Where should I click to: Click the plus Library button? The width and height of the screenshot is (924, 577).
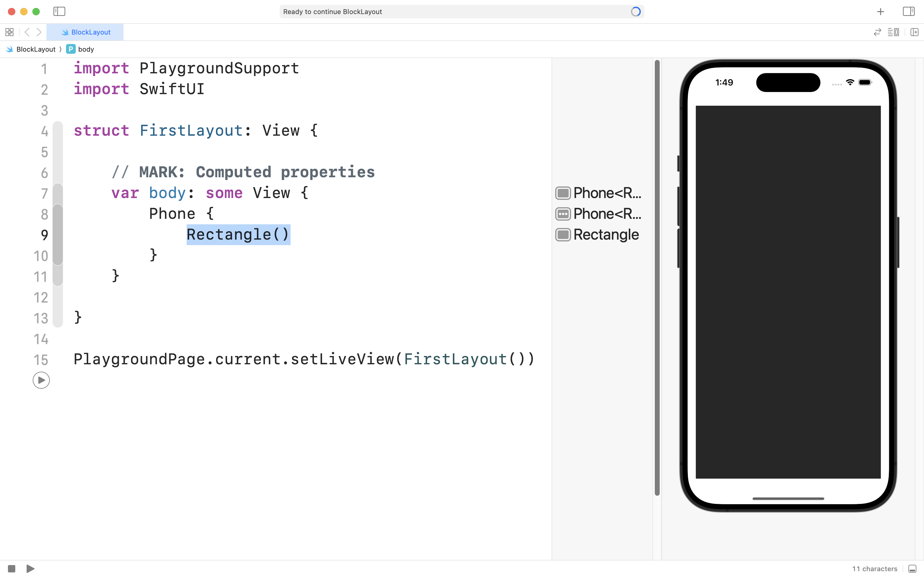pos(880,12)
